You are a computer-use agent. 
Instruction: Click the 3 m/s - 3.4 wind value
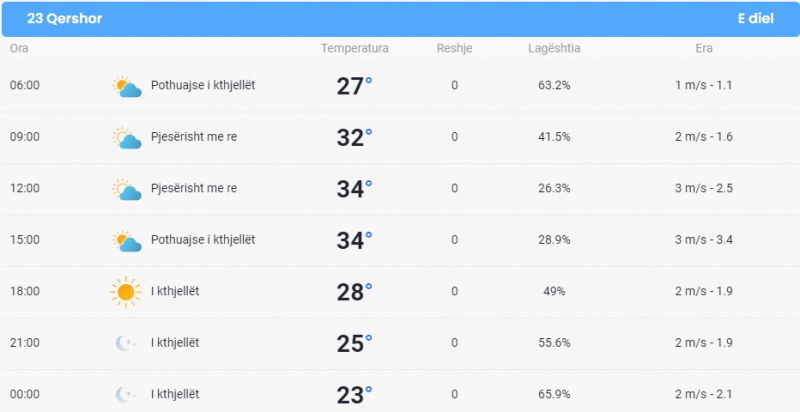pos(704,240)
